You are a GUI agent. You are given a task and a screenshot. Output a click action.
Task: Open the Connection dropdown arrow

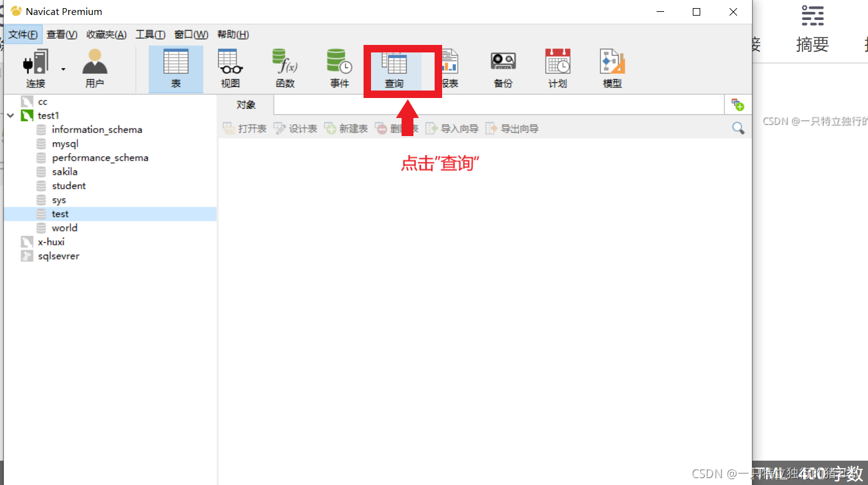(x=63, y=69)
